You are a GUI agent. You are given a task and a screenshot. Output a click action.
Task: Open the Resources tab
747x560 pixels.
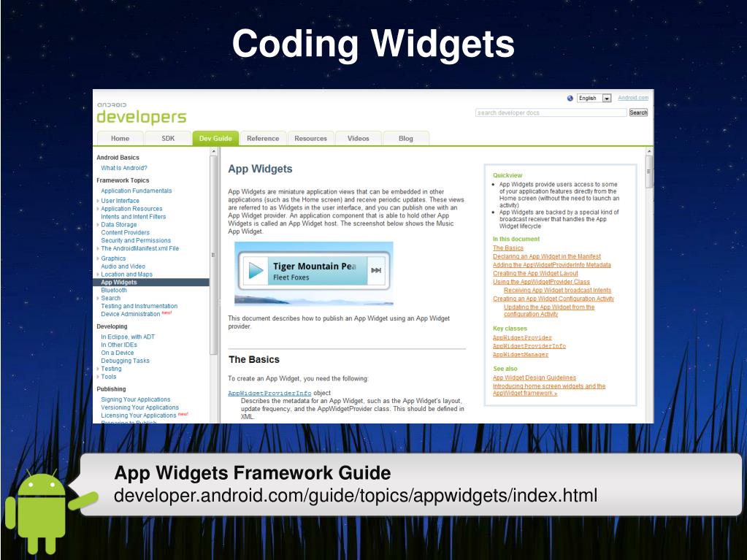point(310,139)
